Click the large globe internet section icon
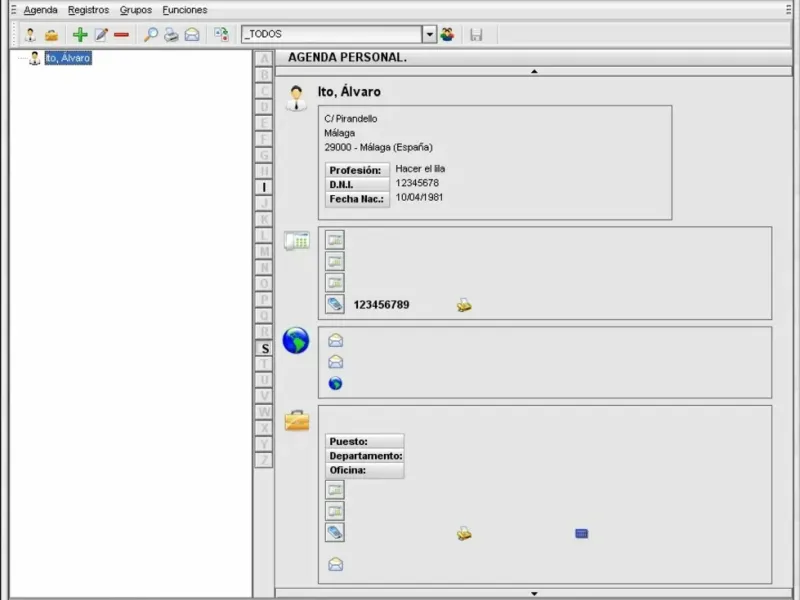The width and height of the screenshot is (800, 600). tap(296, 340)
